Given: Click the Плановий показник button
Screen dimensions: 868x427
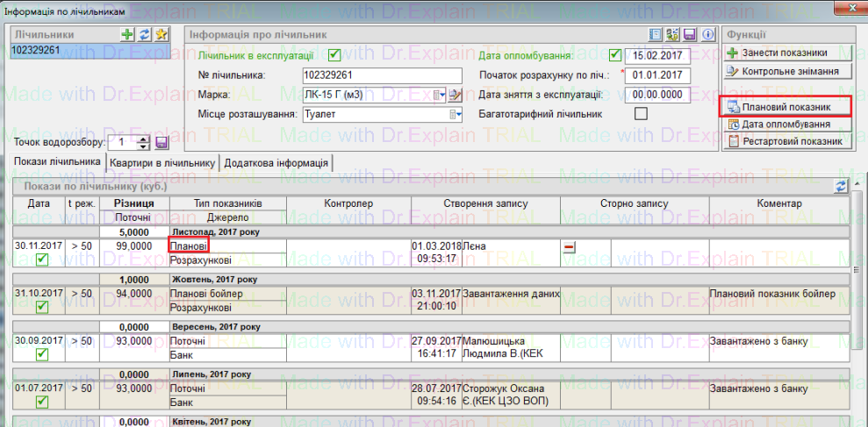Looking at the screenshot, I should point(786,107).
